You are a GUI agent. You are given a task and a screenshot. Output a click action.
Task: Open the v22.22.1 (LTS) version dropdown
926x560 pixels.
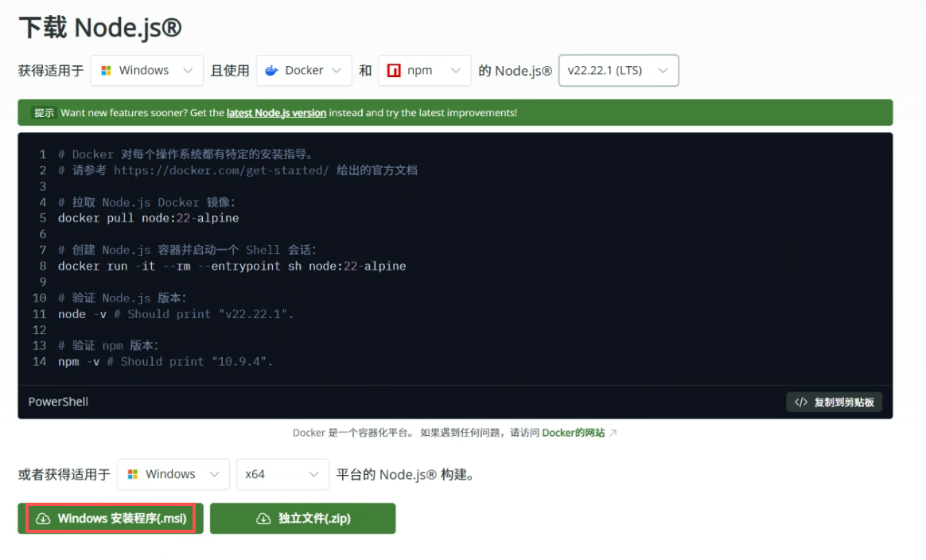pos(618,70)
